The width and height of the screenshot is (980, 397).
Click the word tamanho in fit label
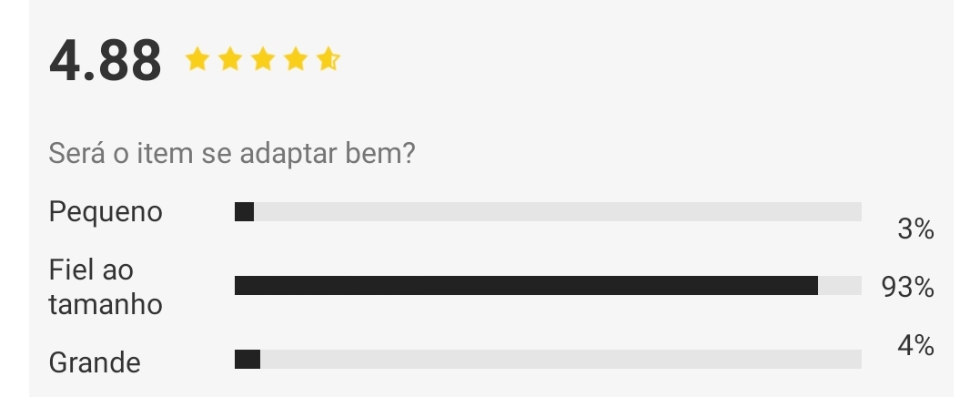[106, 305]
